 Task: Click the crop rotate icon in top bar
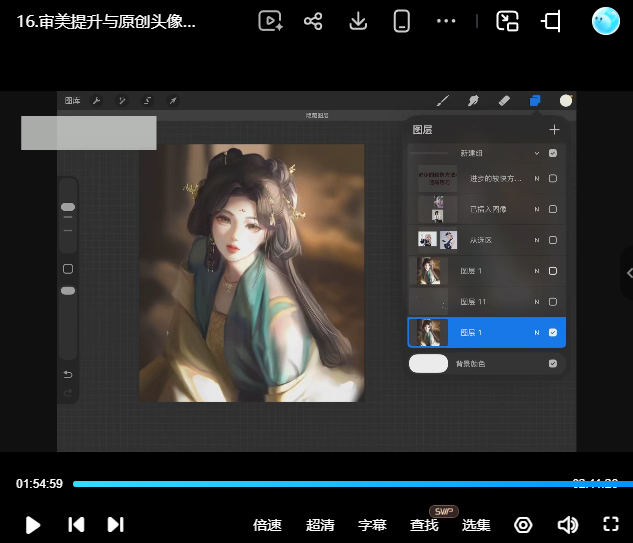pos(551,21)
